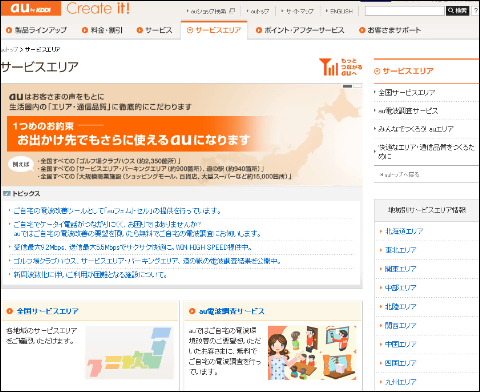
Task: Click the orange arrow icon beside 製品ラインアップ
Action: pos(9,30)
